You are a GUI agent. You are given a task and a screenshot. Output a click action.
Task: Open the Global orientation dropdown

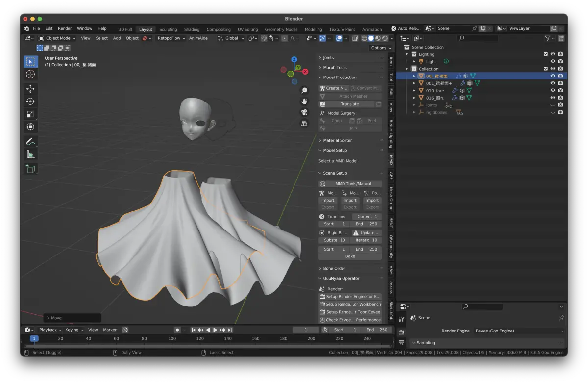coord(231,38)
